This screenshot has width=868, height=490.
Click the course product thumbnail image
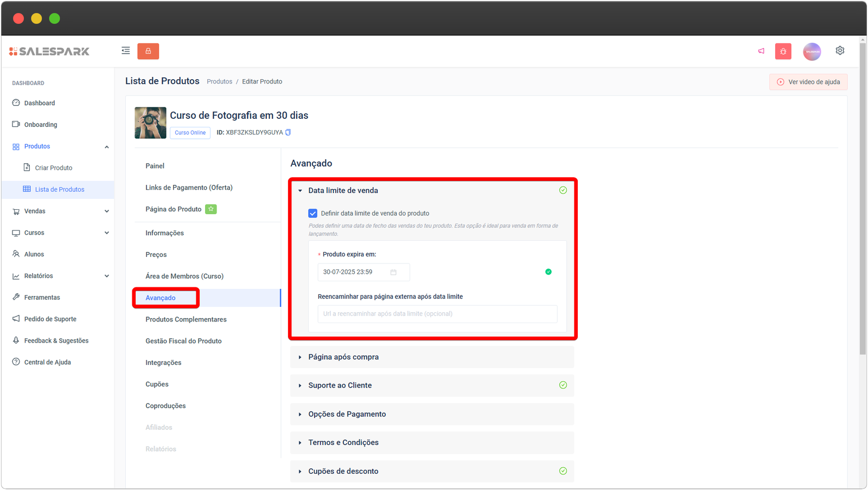coord(150,123)
